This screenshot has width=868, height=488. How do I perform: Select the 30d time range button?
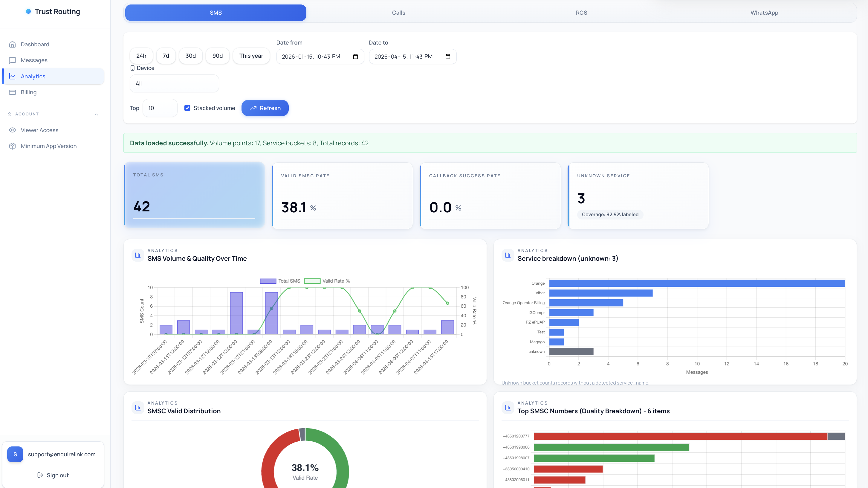(191, 56)
